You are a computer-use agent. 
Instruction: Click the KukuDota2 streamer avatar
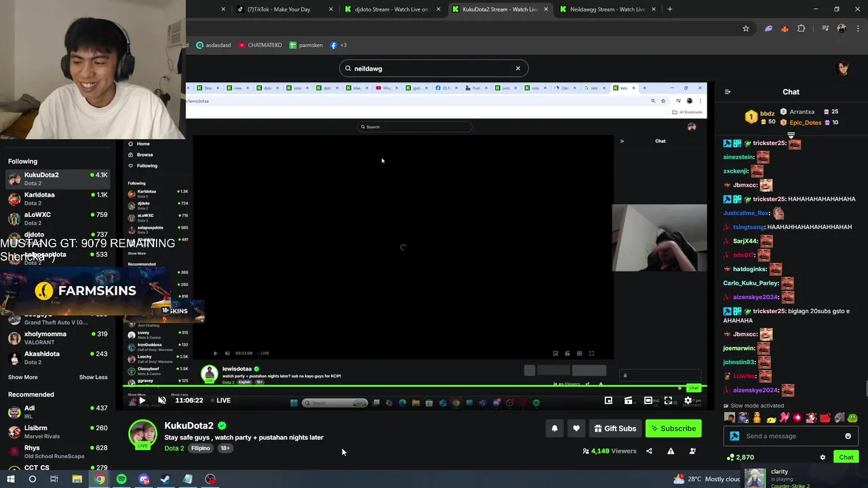click(142, 434)
